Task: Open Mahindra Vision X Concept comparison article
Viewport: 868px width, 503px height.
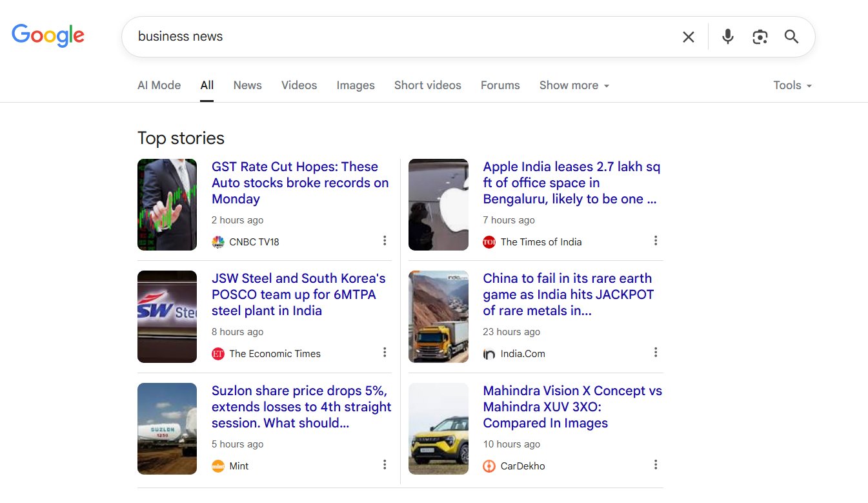Action: point(572,407)
